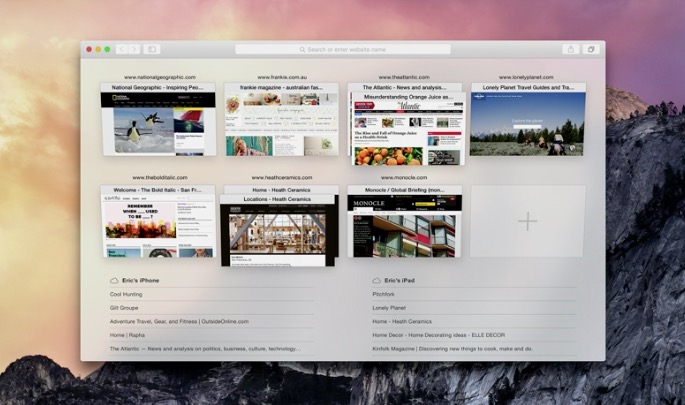The image size is (685, 405).
Task: Click www.heathceramics.com label
Action: tap(282, 178)
